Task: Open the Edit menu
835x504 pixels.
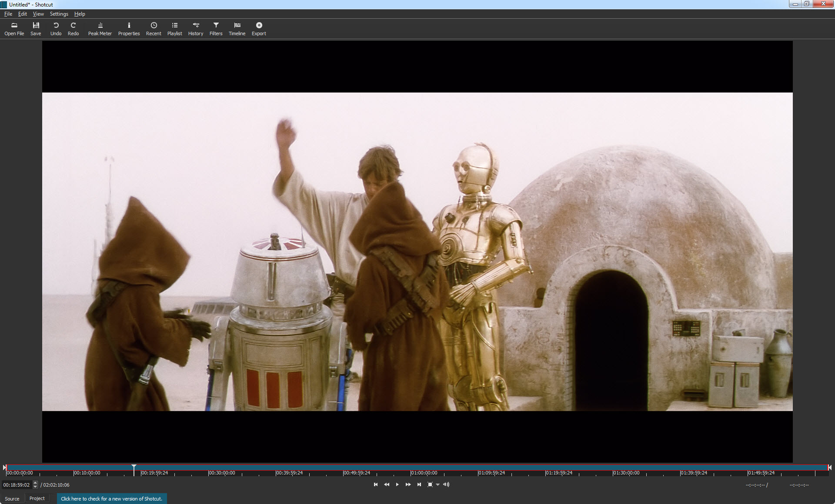Action: tap(23, 14)
